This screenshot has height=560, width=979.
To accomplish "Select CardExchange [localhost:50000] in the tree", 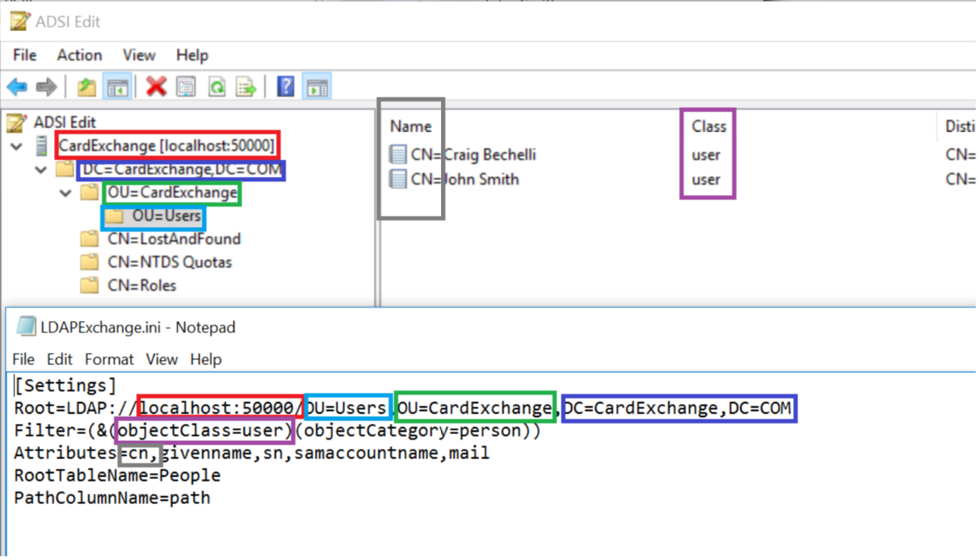I will 167,147.
